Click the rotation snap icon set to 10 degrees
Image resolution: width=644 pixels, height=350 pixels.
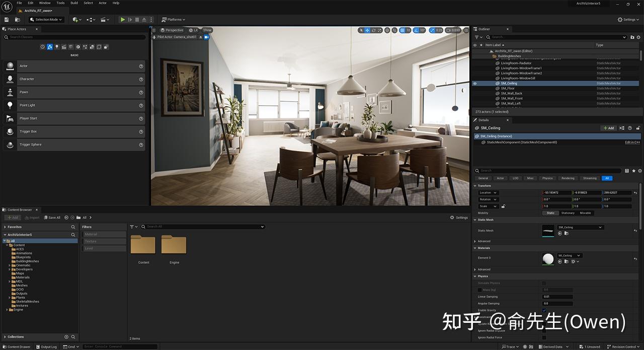tap(416, 30)
